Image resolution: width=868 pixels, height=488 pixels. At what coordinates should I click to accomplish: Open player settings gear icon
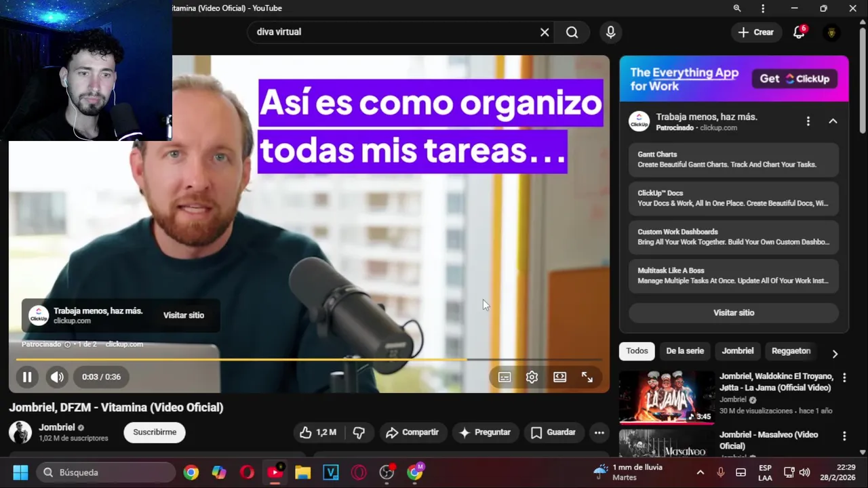coord(532,378)
